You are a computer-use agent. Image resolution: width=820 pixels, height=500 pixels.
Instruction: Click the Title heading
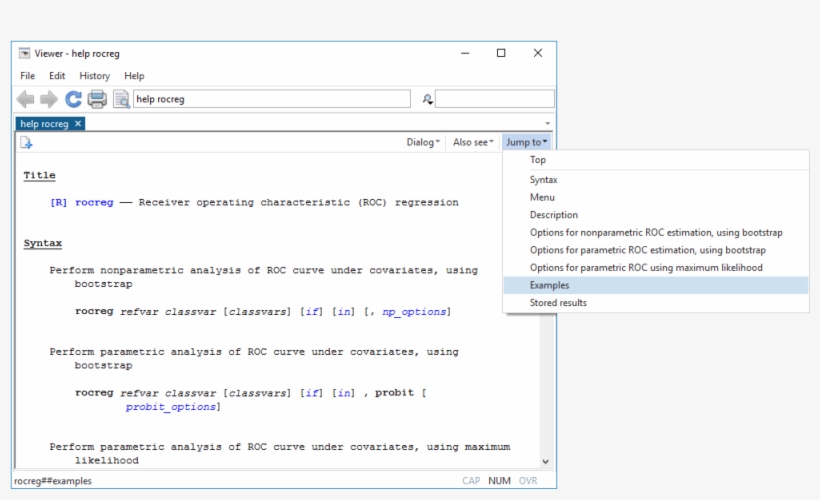pos(39,175)
